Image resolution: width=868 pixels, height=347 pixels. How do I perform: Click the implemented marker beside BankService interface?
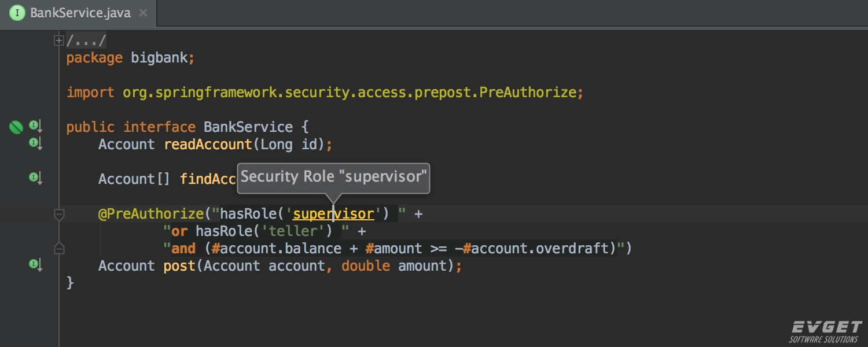click(x=36, y=127)
